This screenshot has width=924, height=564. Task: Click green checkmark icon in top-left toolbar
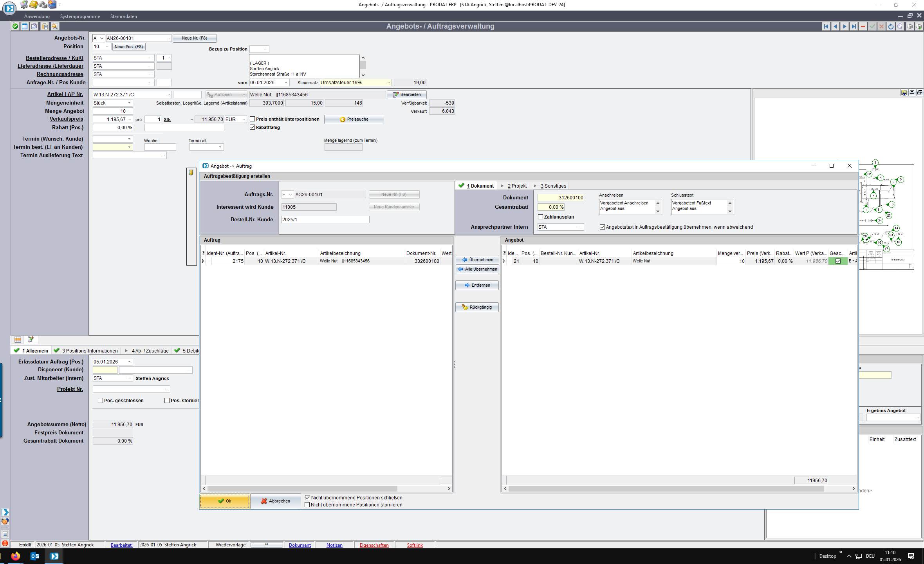click(x=15, y=26)
